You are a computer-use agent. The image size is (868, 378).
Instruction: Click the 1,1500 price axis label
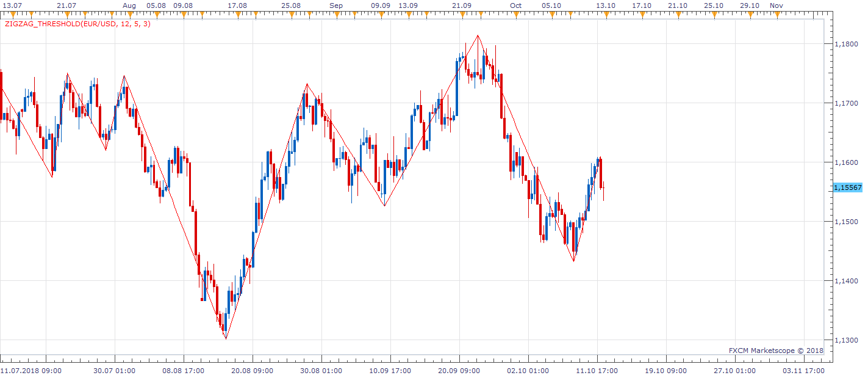click(x=847, y=222)
